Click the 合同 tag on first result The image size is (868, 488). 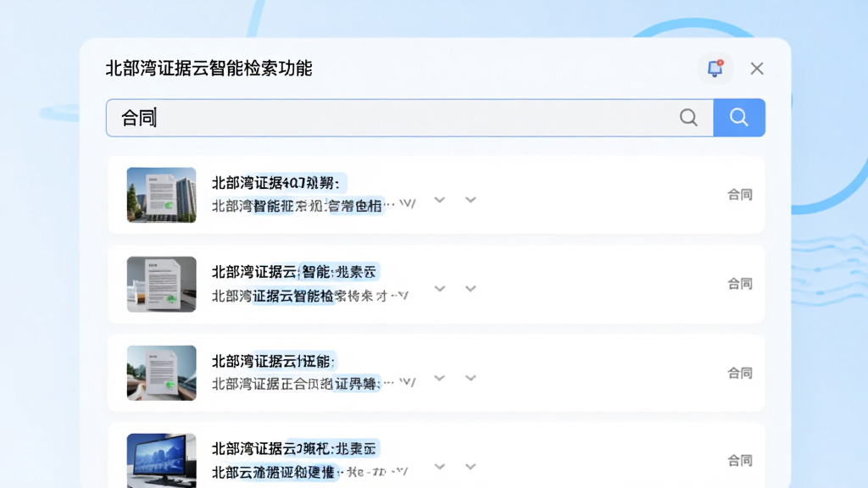pyautogui.click(x=739, y=194)
